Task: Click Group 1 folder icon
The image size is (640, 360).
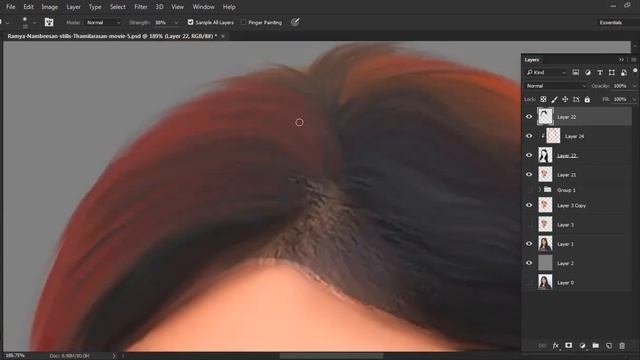Action: point(548,189)
